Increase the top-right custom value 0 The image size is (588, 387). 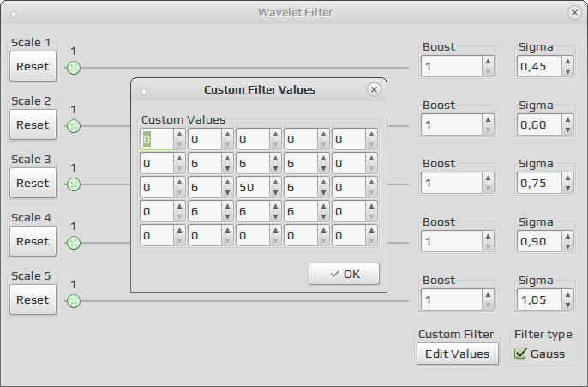coord(372,135)
